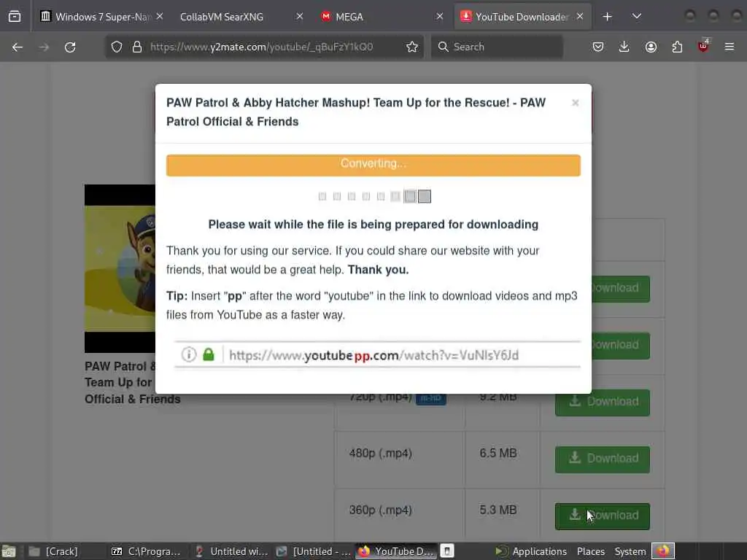
Task: Close the converting dialog
Action: coord(575,103)
